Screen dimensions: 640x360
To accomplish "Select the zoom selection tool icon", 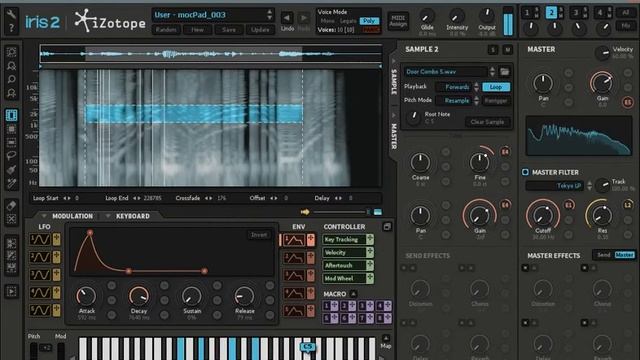I will 11,52.
